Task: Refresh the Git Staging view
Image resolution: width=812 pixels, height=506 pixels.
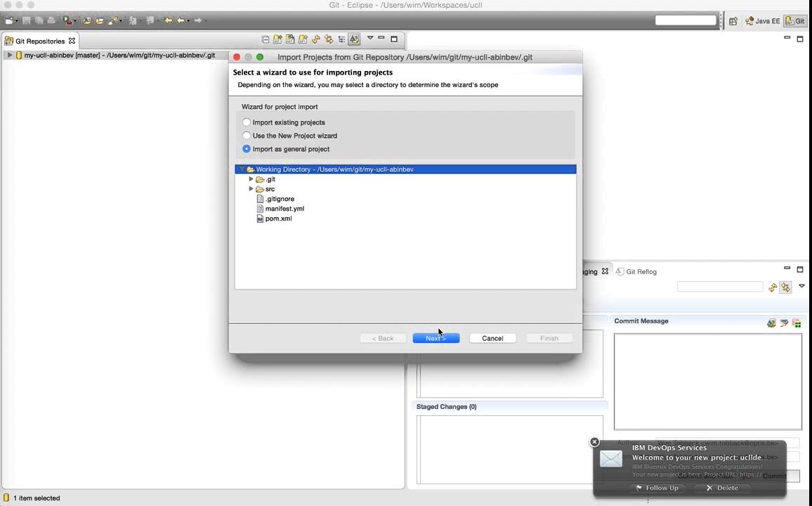Action: [x=773, y=287]
